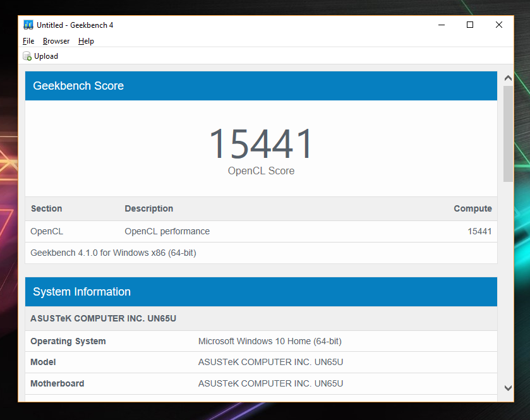Image resolution: width=530 pixels, height=420 pixels.
Task: Click the 'OpenCL Score' label
Action: 261,171
